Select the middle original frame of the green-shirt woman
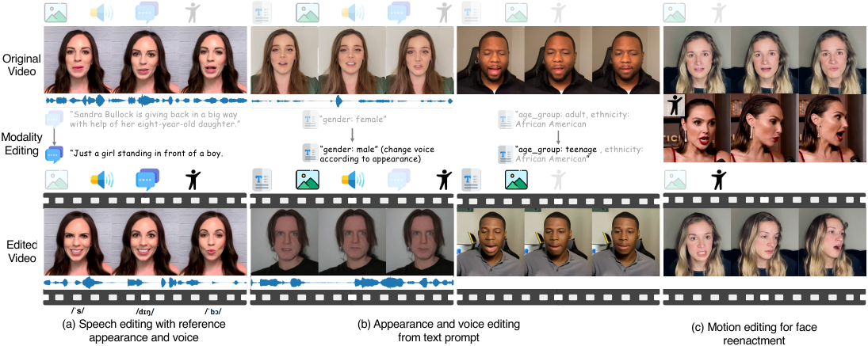This screenshot has width=868, height=346. pyautogui.click(x=352, y=60)
